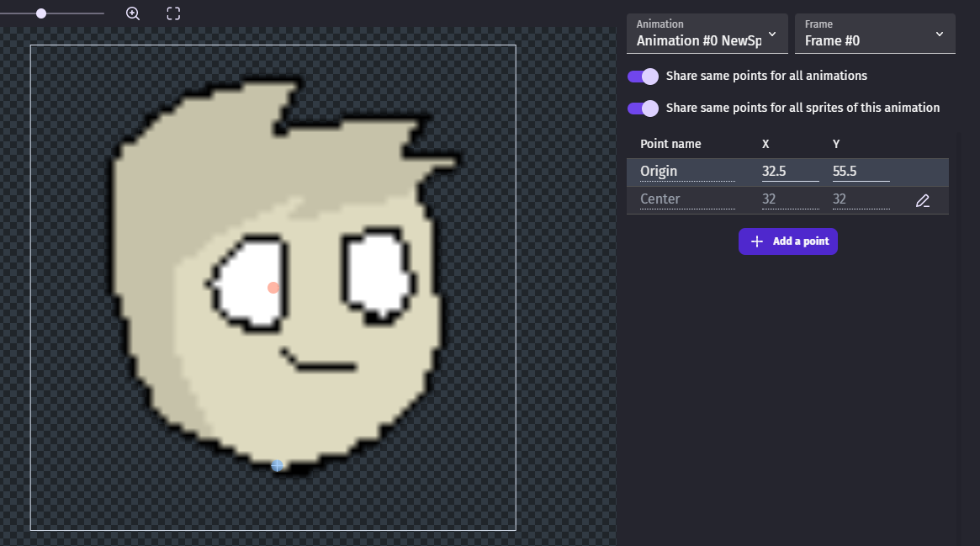Open the Animation dropdown
This screenshot has height=546, width=980.
707,34
